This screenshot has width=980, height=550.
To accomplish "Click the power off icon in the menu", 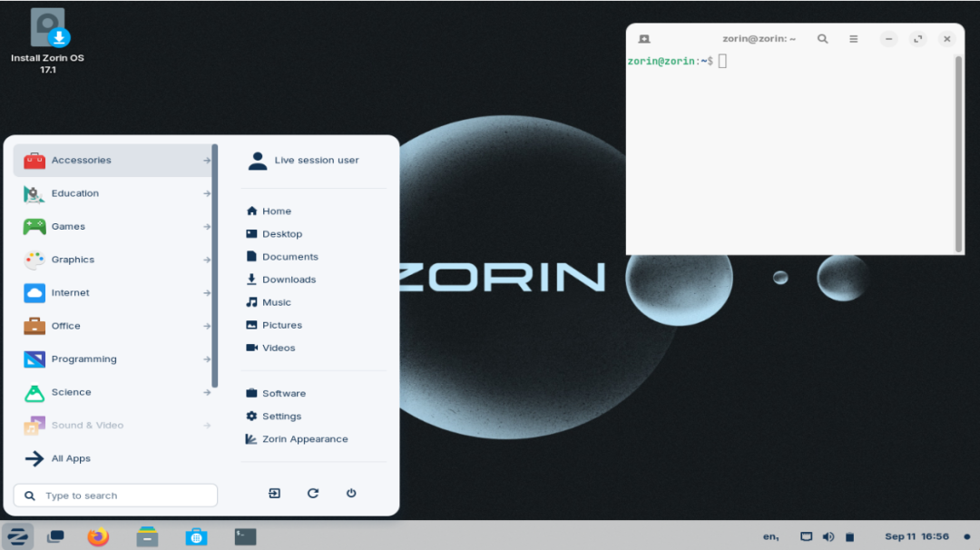I will [351, 493].
